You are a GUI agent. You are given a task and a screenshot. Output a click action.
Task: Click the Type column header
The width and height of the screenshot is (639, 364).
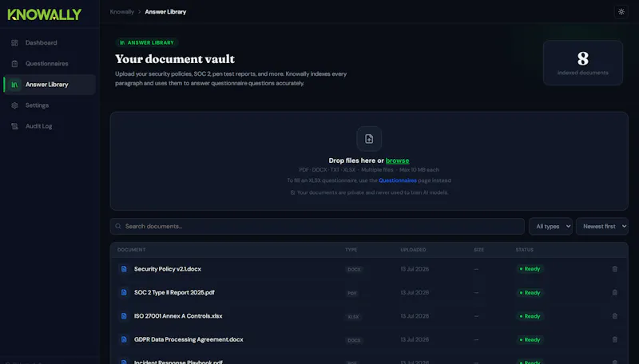point(351,250)
